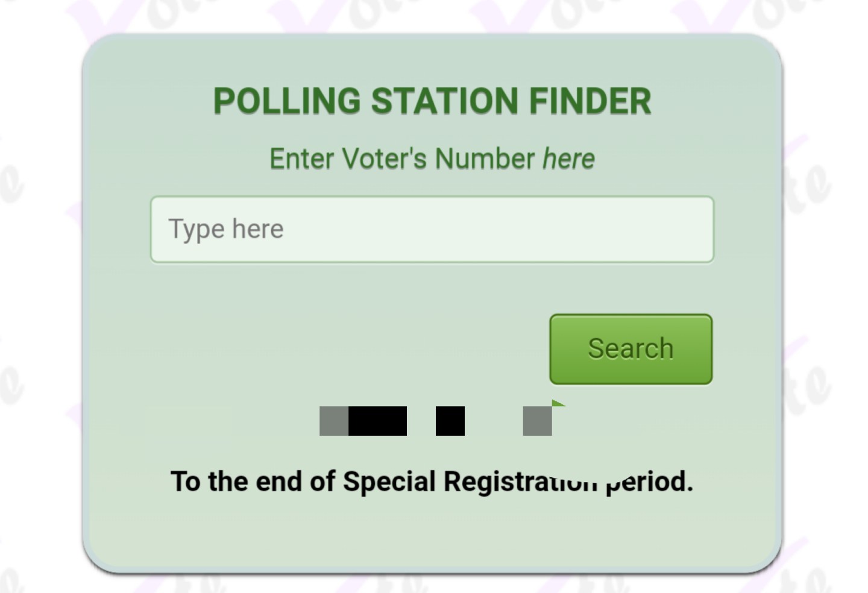Click the word "Special" in footer text
The image size is (868, 593).
tap(389, 482)
